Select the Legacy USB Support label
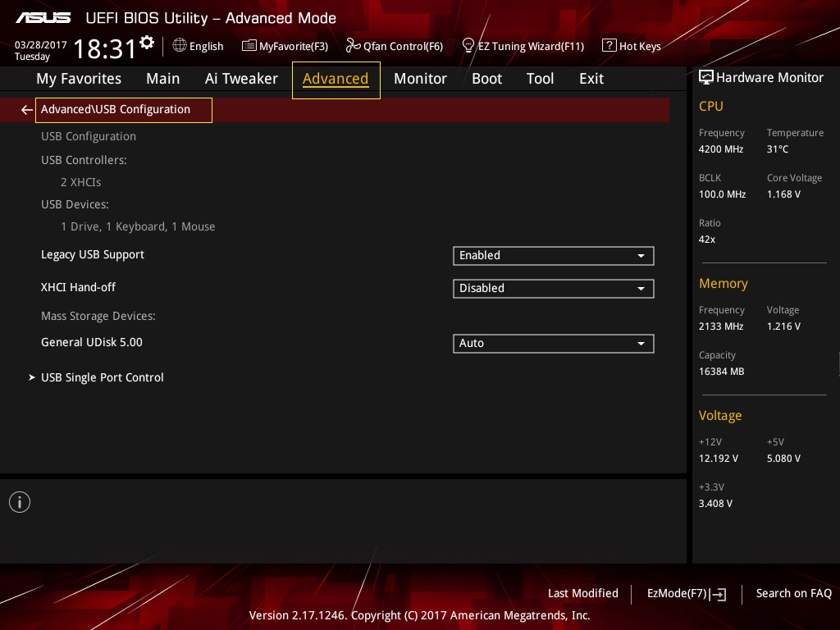Image resolution: width=840 pixels, height=630 pixels. 93,254
